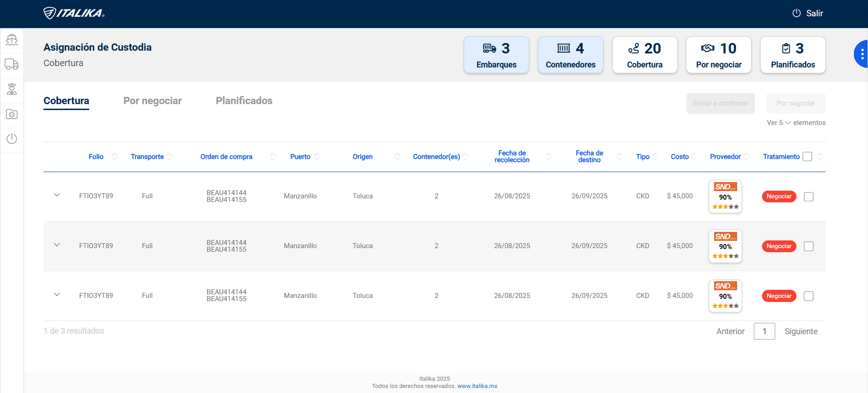Switch to the Por negociar tab
The height and width of the screenshot is (393, 868).
tap(152, 101)
